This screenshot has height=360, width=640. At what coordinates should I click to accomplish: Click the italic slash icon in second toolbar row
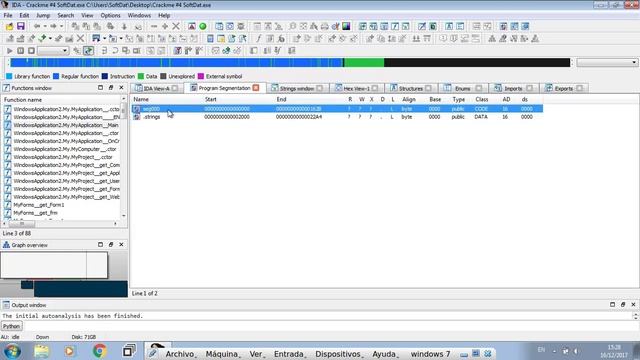[x=258, y=39]
